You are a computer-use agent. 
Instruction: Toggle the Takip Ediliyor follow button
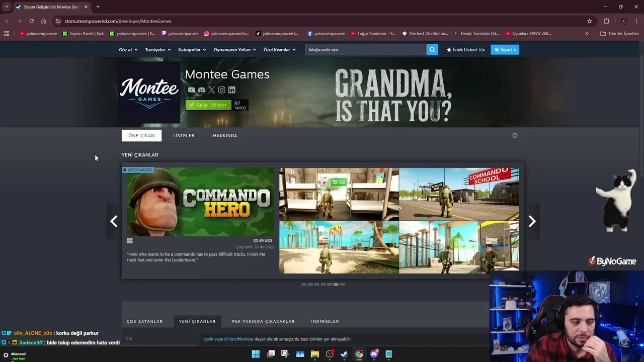tap(208, 105)
